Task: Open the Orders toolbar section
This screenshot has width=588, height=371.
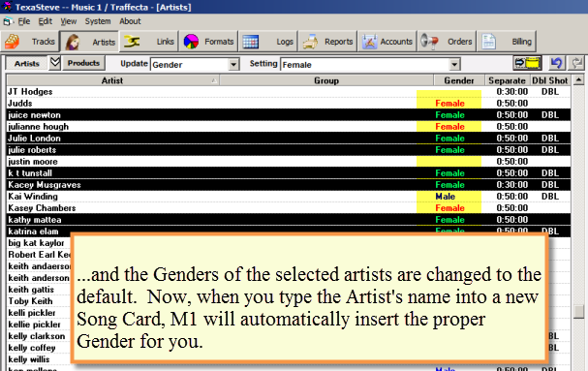Action: tap(447, 42)
